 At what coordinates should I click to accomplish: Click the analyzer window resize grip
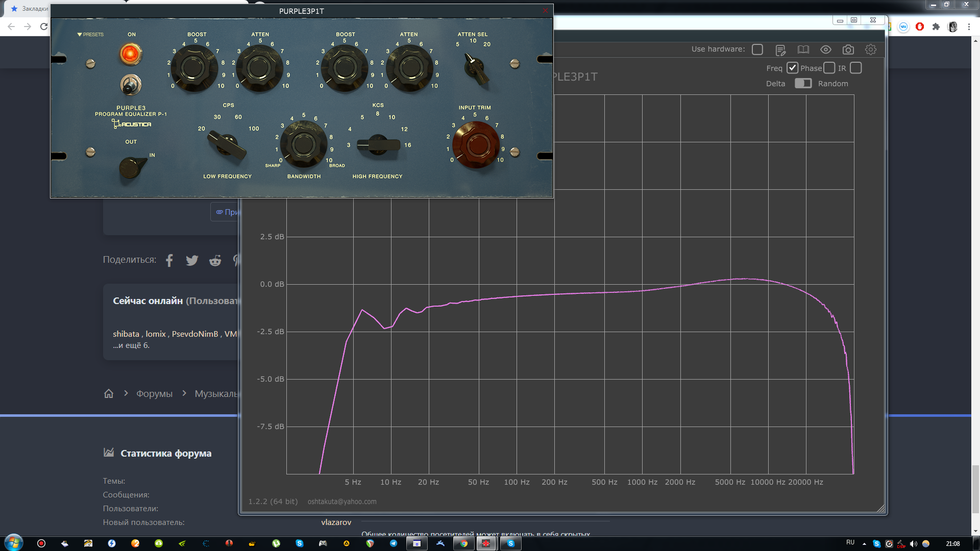click(x=880, y=508)
